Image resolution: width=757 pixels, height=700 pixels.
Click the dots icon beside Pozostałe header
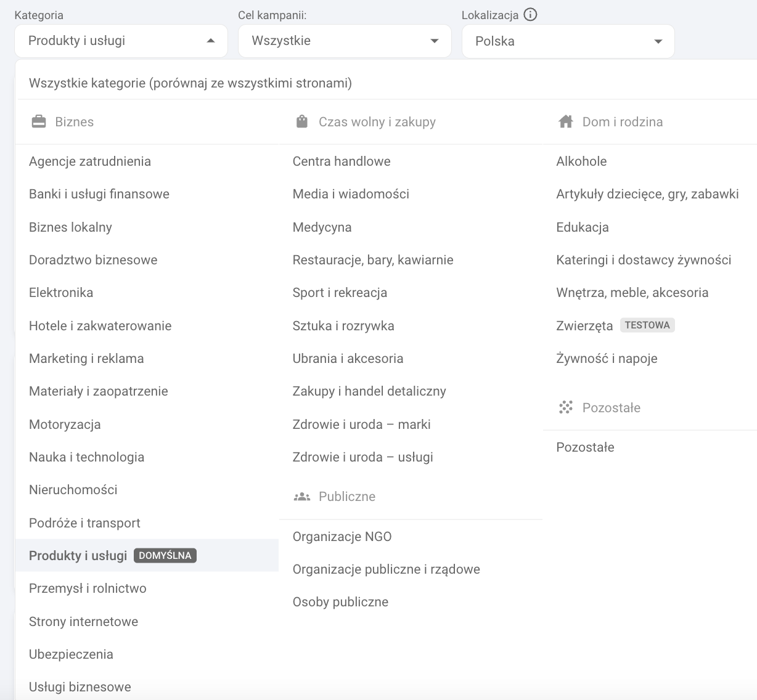(565, 408)
